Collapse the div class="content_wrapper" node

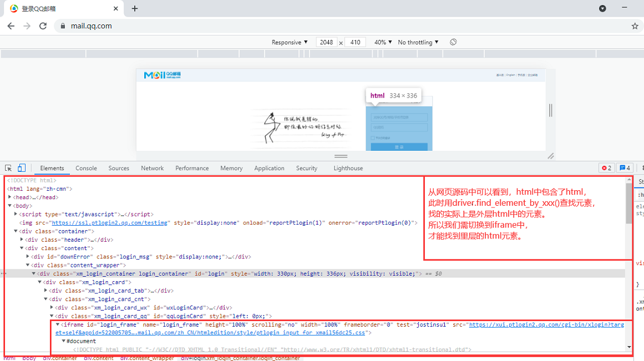click(28, 265)
